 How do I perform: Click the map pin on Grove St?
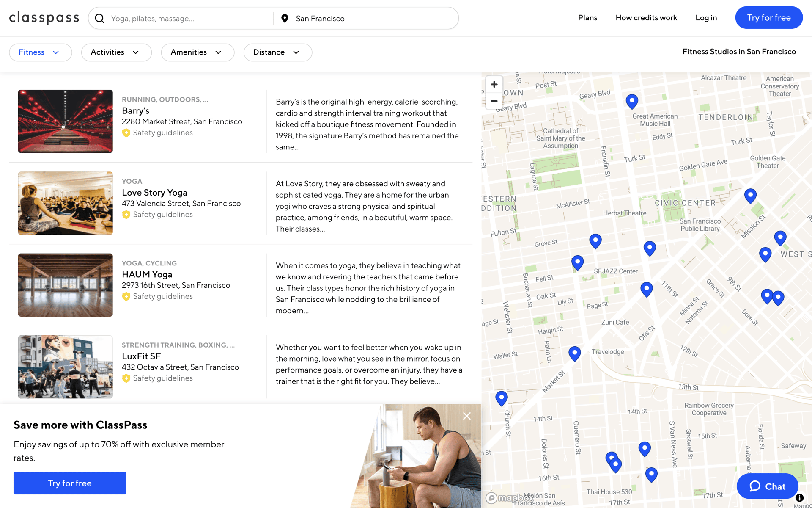coord(595,241)
